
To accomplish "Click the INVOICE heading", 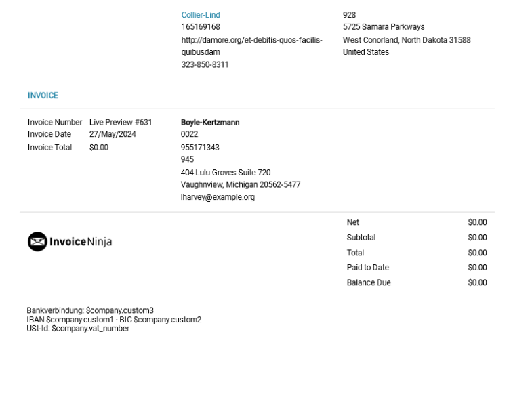I will click(x=43, y=96).
